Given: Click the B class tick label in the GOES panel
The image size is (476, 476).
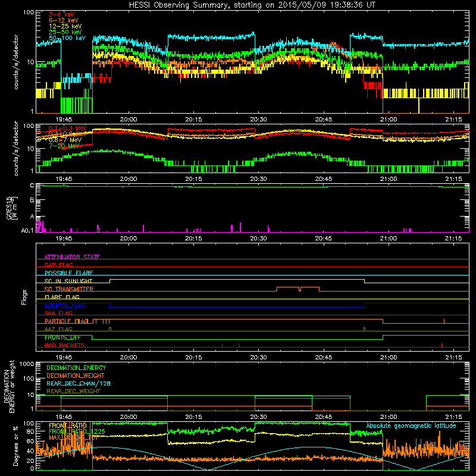Looking at the screenshot, I should (x=32, y=201).
